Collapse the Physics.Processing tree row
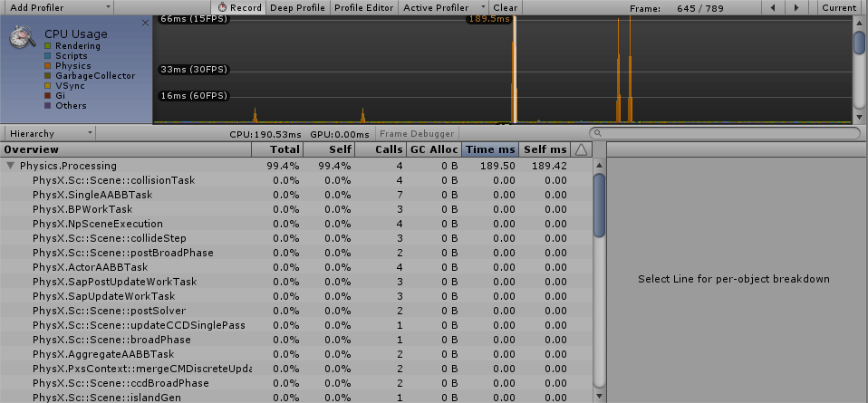 (x=11, y=166)
